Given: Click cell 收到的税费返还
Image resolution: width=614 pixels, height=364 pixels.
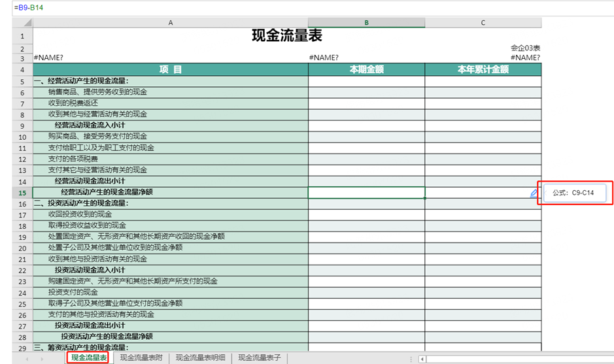Looking at the screenshot, I should tap(171, 103).
